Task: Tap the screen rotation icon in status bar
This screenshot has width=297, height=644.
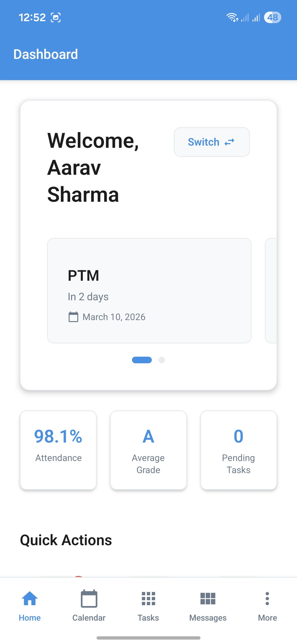Action: click(x=56, y=17)
